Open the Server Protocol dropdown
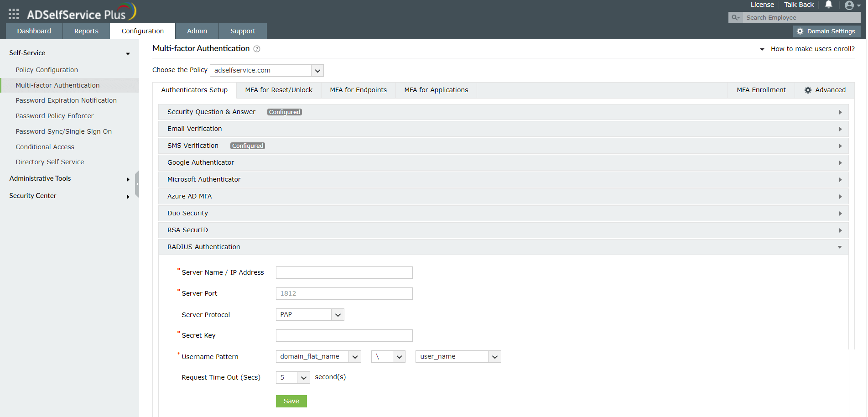 [x=310, y=315]
